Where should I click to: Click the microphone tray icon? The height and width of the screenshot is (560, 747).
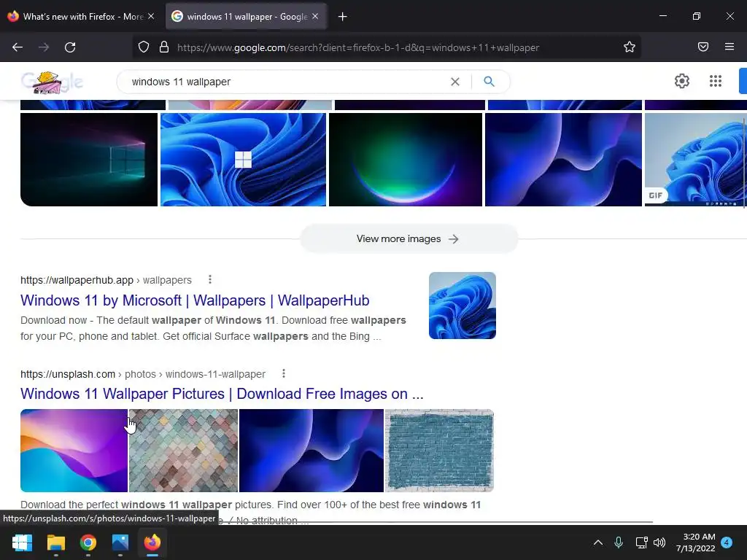pos(619,542)
